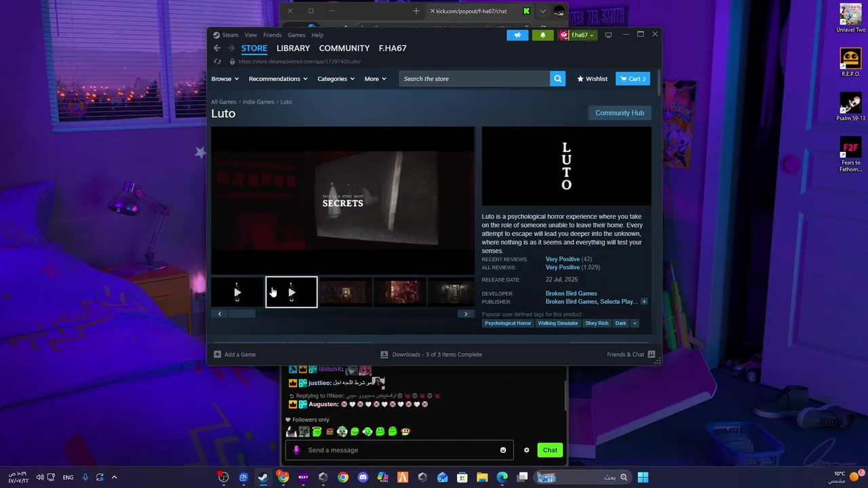Click the Dark tag
This screenshot has width=868, height=488.
coord(620,323)
